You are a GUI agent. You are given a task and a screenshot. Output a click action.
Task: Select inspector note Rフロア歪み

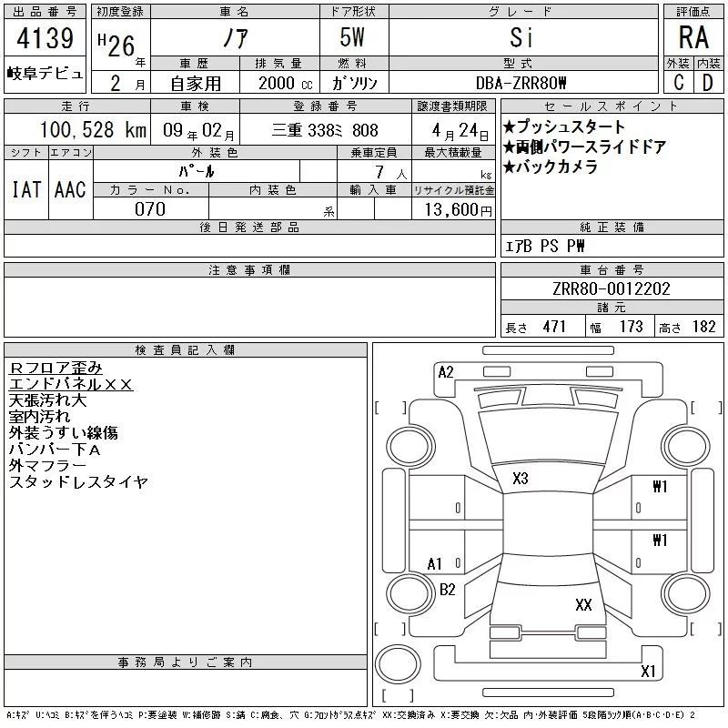click(56, 369)
